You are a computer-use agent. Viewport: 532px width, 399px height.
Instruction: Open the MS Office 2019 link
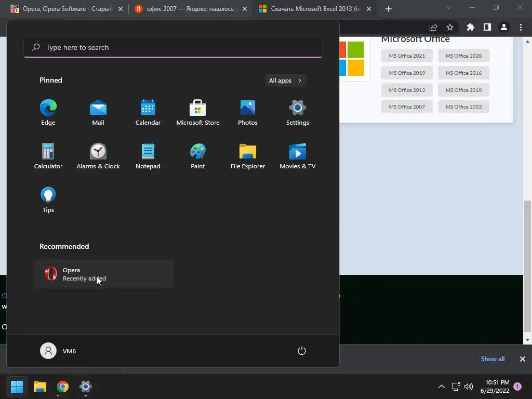point(407,73)
